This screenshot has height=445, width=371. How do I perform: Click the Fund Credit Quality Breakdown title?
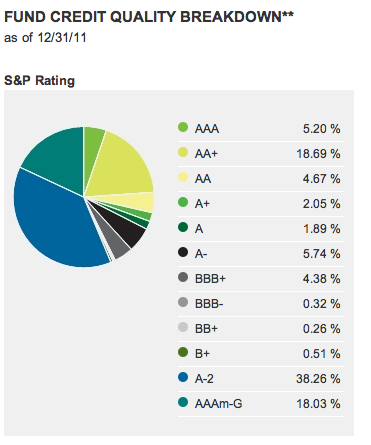[149, 17]
